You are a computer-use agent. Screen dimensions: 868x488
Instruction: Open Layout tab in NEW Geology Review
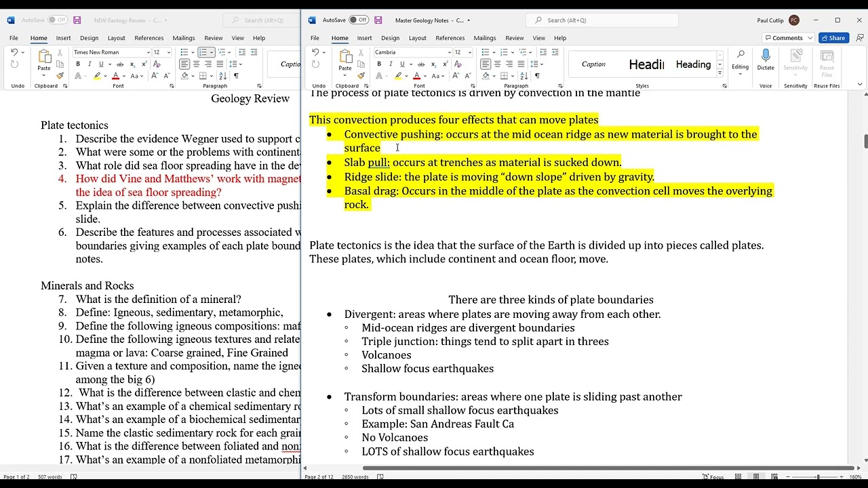coord(116,38)
